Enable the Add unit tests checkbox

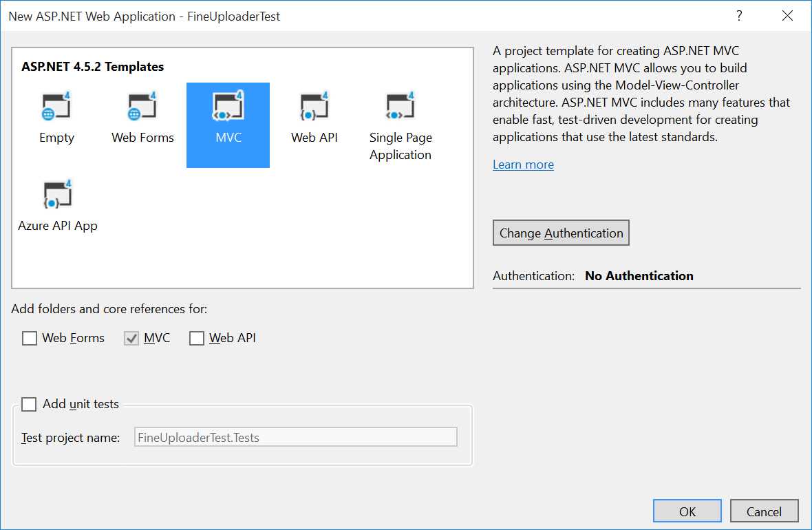(29, 404)
